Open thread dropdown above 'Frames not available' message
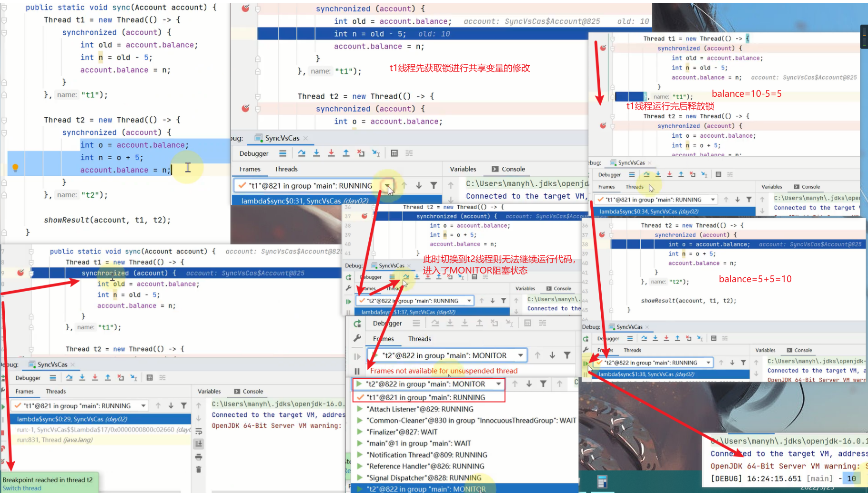The width and height of the screenshot is (868, 495). [521, 355]
